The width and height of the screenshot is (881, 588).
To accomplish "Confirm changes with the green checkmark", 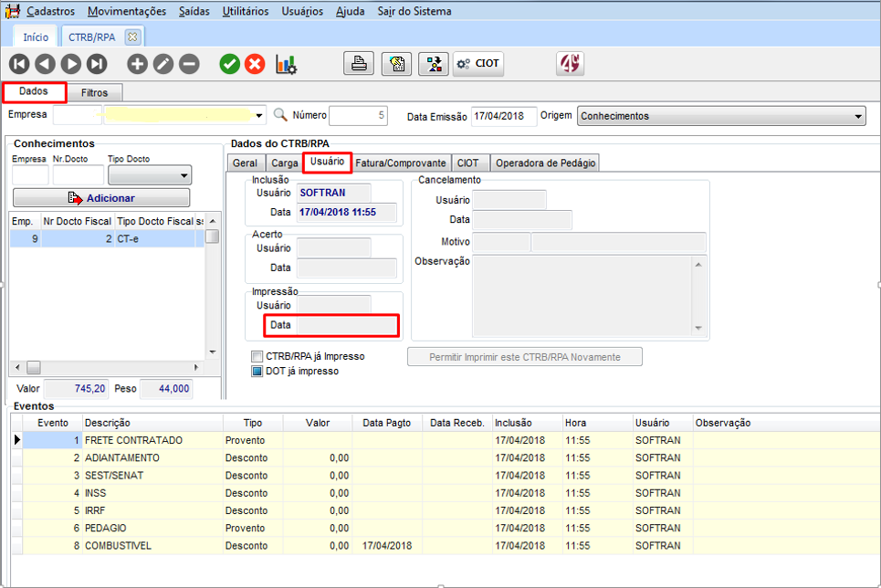I will pyautogui.click(x=229, y=64).
